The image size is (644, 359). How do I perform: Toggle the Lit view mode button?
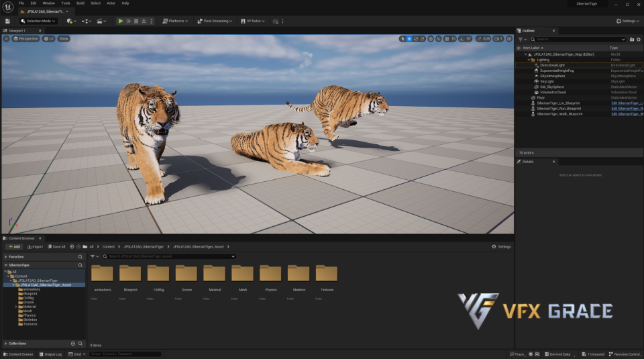[49, 39]
